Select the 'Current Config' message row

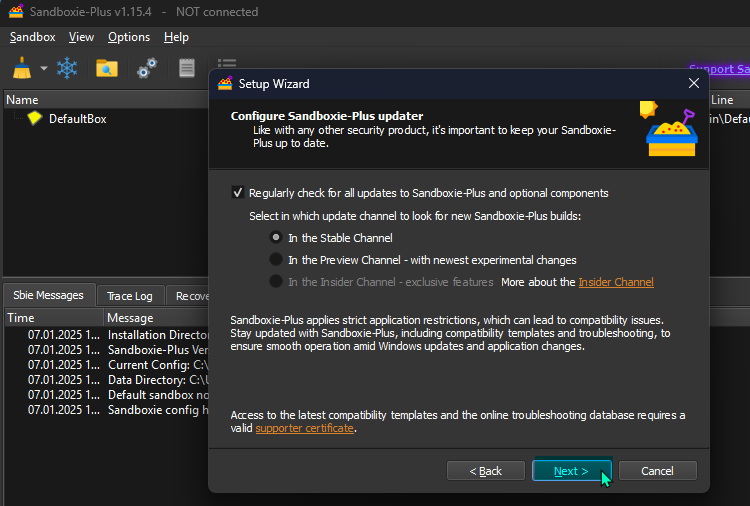tap(107, 365)
